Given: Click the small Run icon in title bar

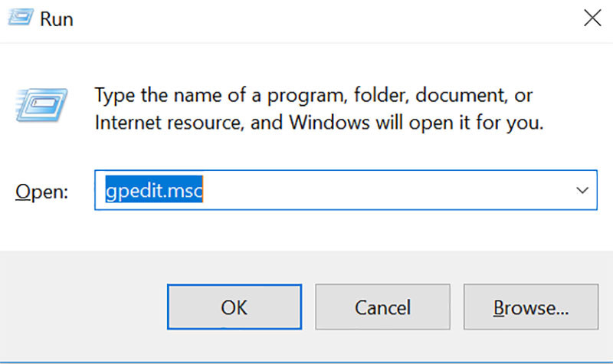Looking at the screenshot, I should pos(21,17).
